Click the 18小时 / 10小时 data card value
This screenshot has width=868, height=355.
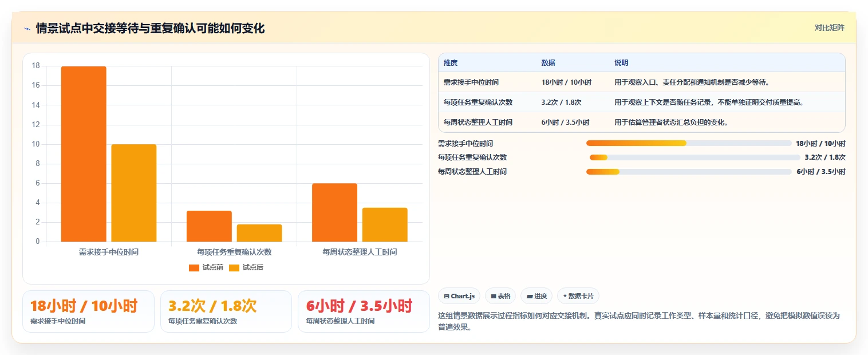click(84, 306)
